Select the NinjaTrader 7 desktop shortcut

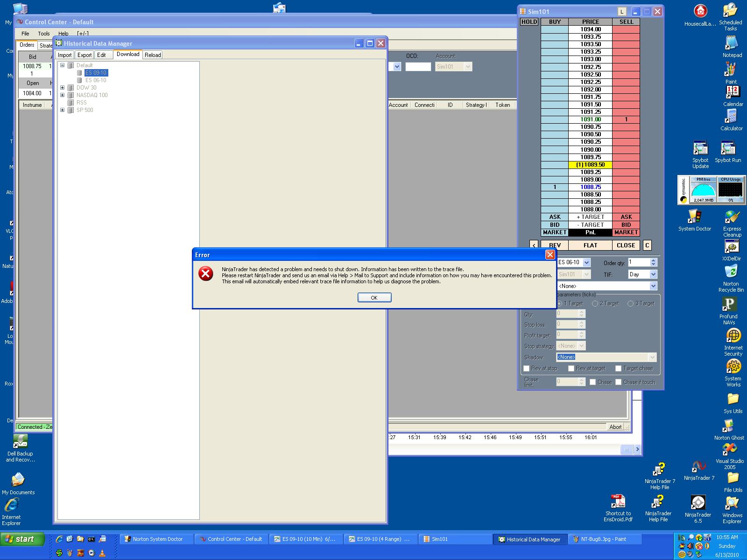click(699, 470)
